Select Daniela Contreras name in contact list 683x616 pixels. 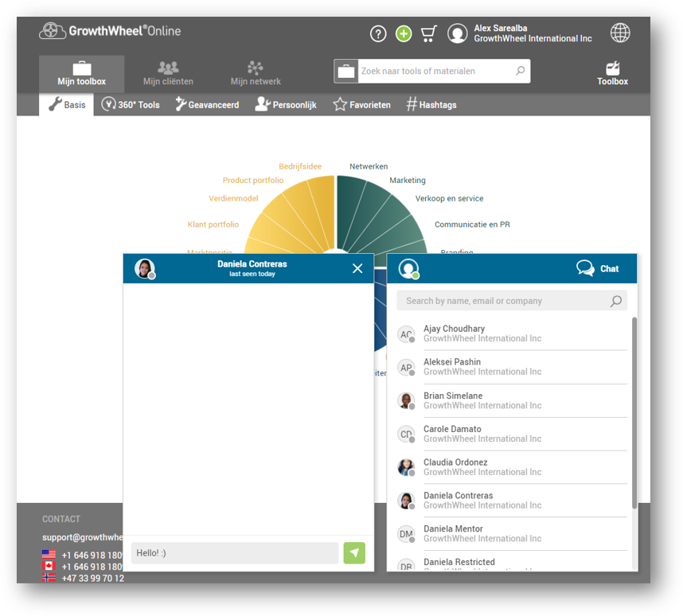pyautogui.click(x=459, y=495)
